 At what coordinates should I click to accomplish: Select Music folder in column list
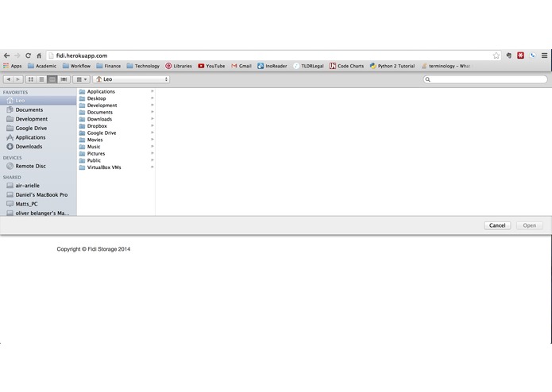pos(116,147)
